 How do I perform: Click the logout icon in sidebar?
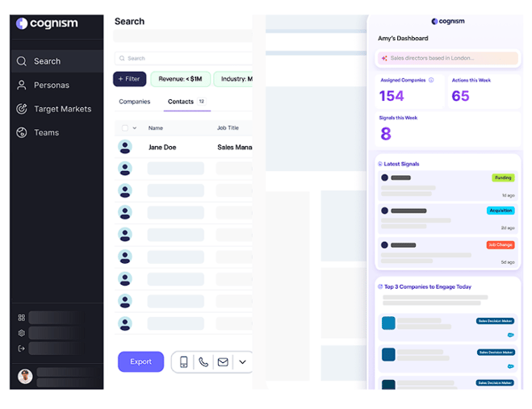[x=22, y=348]
